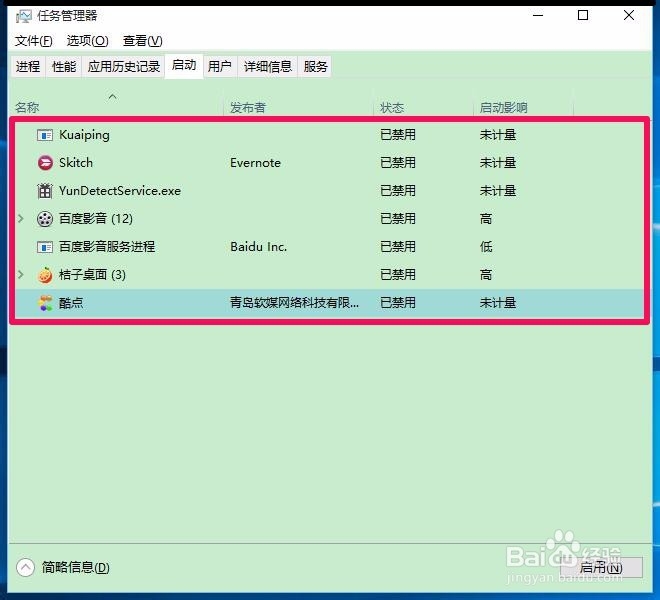Image resolution: width=660 pixels, height=600 pixels.
Task: Minimize the Task Manager window
Action: pos(538,16)
